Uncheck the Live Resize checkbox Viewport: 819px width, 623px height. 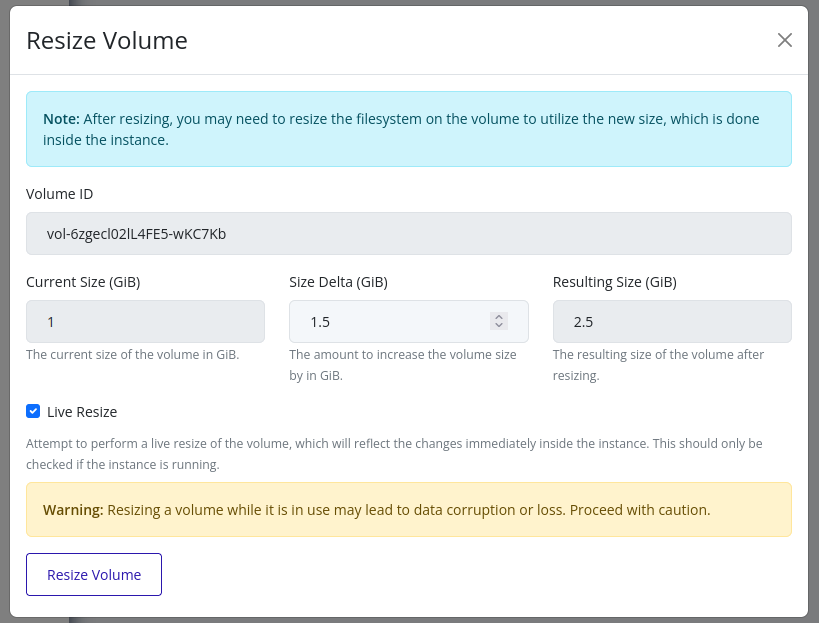33,411
